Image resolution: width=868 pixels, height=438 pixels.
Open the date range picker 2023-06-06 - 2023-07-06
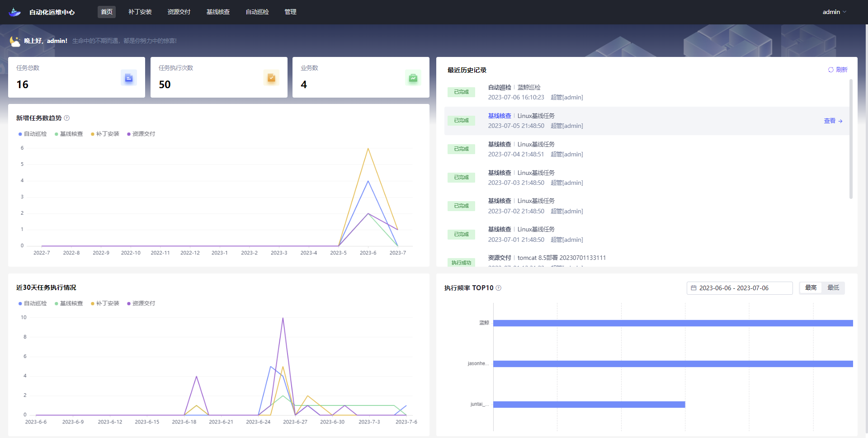tap(739, 288)
